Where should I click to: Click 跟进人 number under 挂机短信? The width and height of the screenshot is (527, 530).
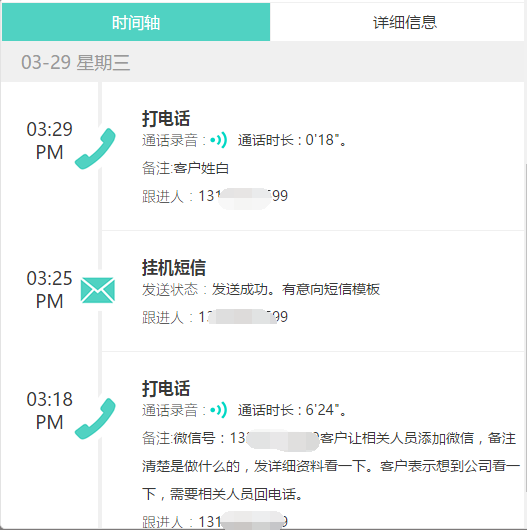coord(243,317)
